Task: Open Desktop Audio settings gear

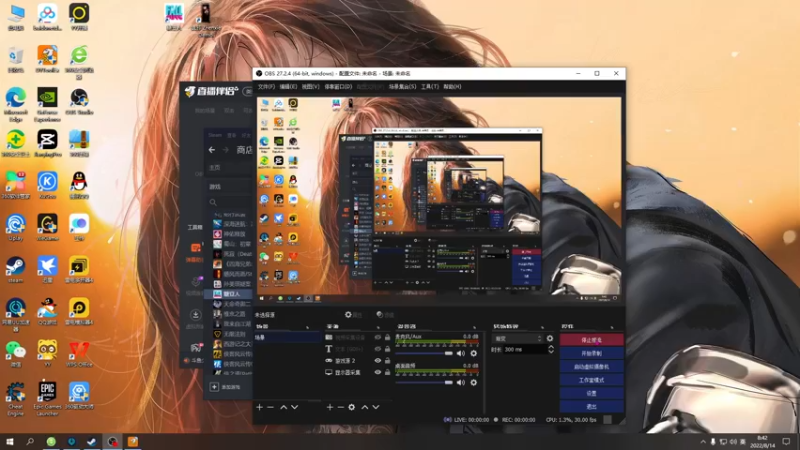Action: coord(473,382)
